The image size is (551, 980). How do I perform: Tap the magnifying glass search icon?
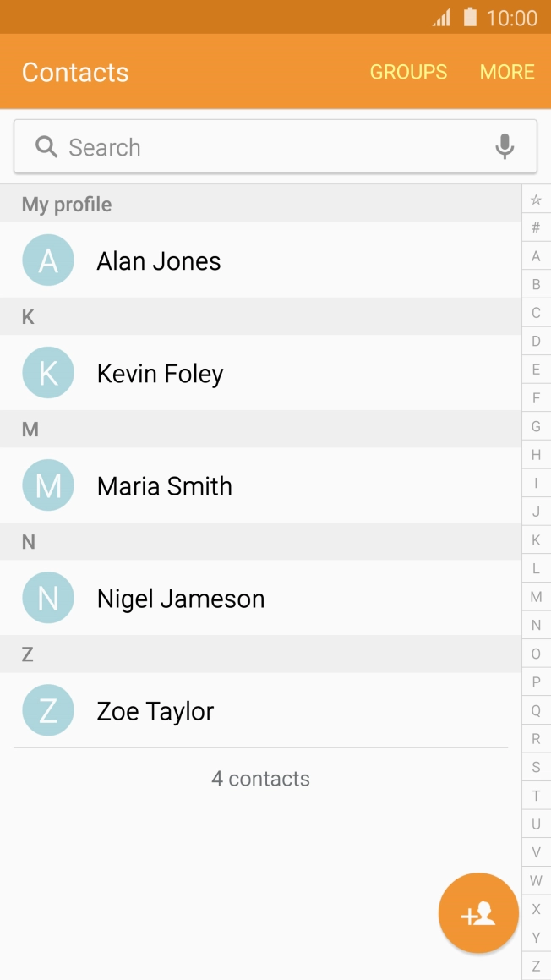46,147
